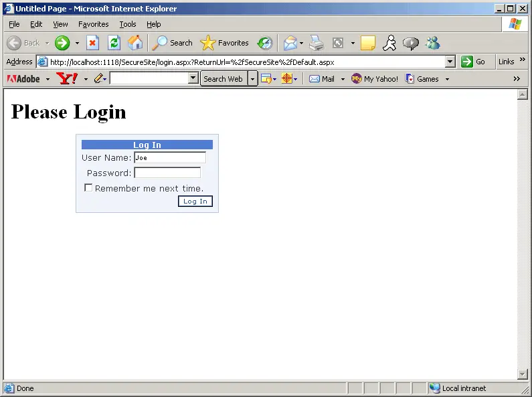The height and width of the screenshot is (397, 532).
Task: Click the scrollbar down arrow
Action: (522, 374)
